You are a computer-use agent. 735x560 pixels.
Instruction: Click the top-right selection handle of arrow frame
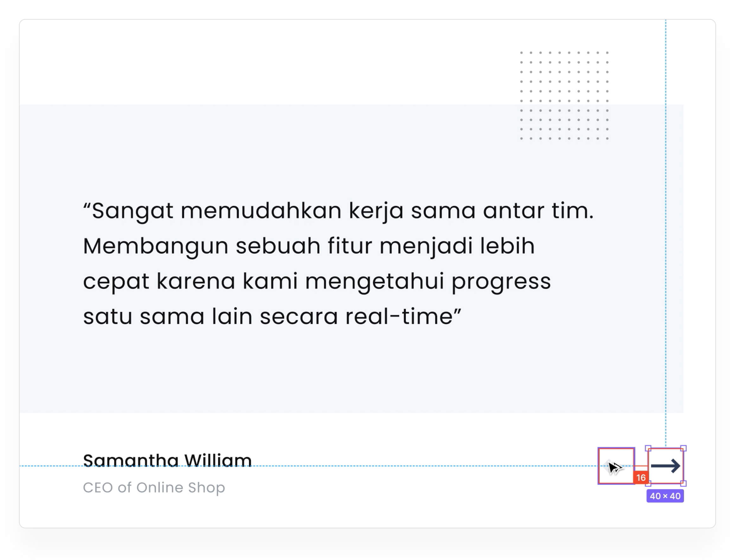point(683,448)
